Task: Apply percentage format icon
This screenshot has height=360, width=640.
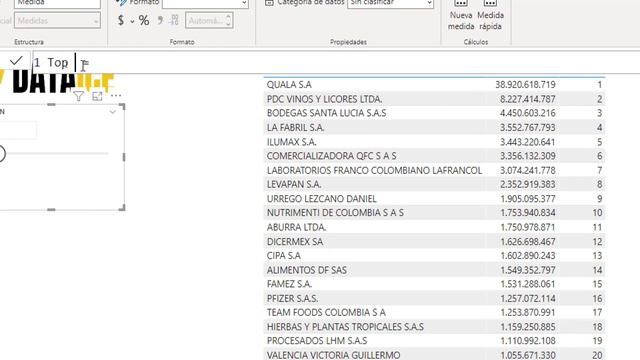Action: [x=144, y=20]
